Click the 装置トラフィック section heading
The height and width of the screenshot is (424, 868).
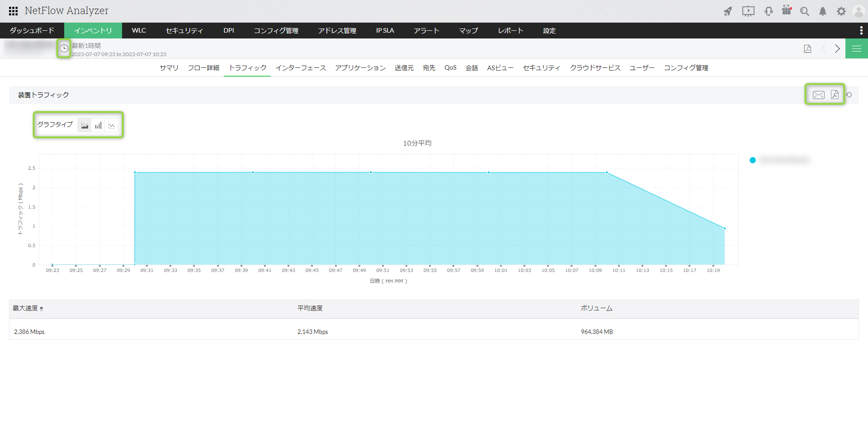pos(43,95)
